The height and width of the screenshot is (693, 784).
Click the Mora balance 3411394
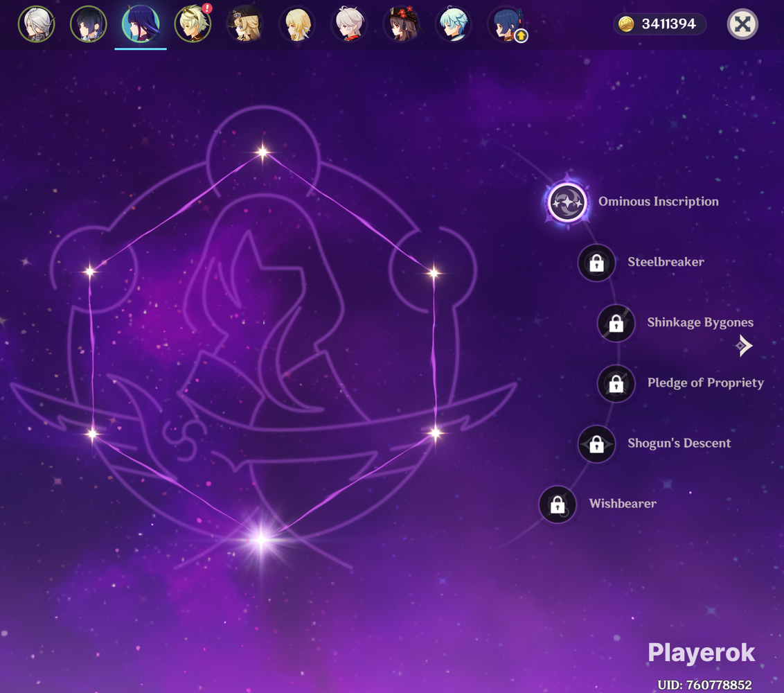pyautogui.click(x=668, y=24)
